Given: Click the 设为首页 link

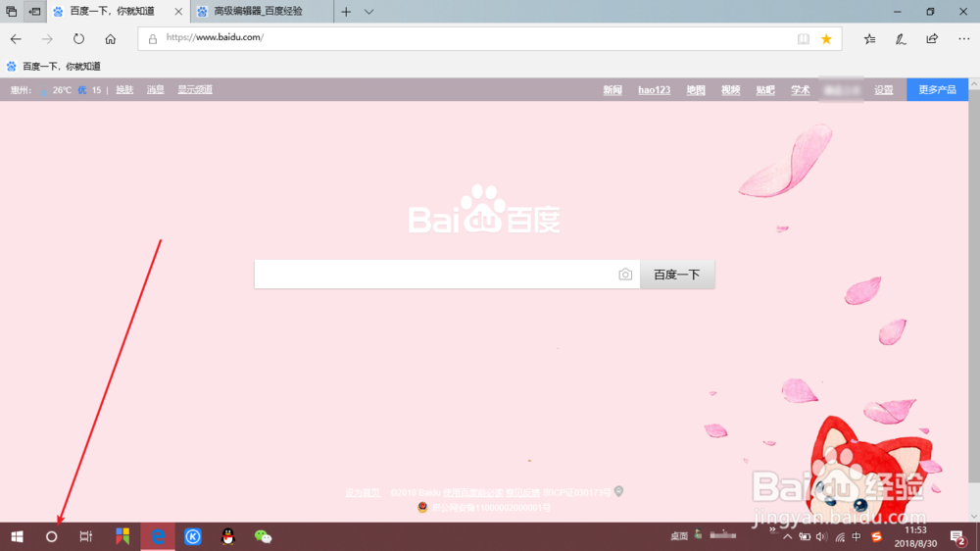Looking at the screenshot, I should [363, 493].
